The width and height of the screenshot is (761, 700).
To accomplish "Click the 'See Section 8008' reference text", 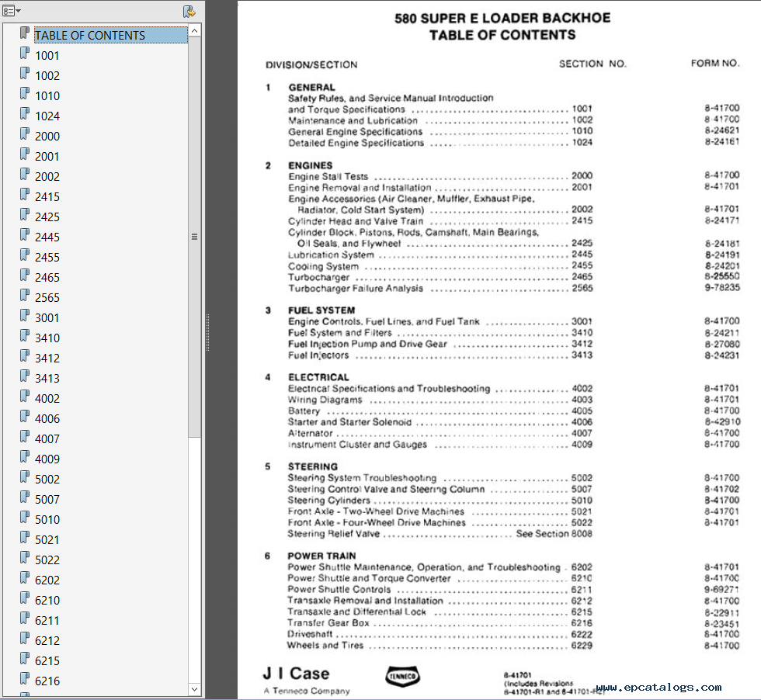I will (554, 534).
